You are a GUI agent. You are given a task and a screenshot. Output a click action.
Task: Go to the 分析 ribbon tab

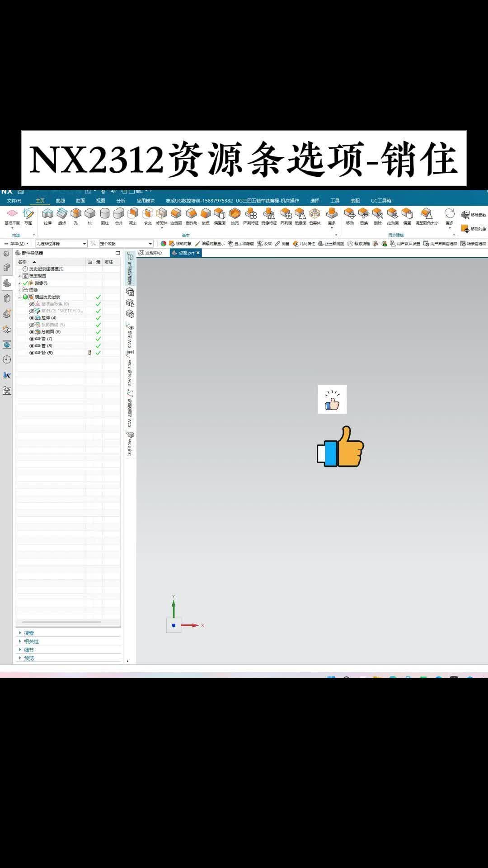121,201
